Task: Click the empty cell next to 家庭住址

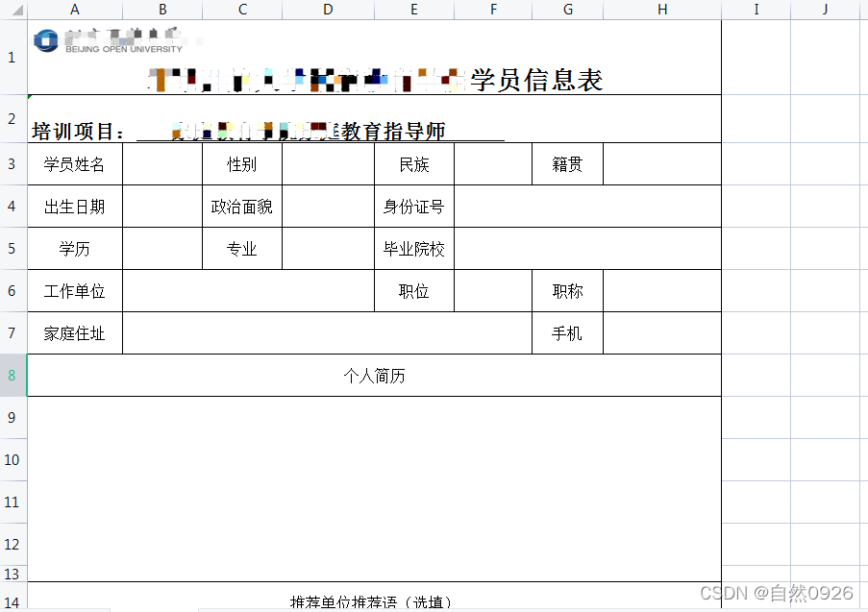Action: [x=327, y=332]
